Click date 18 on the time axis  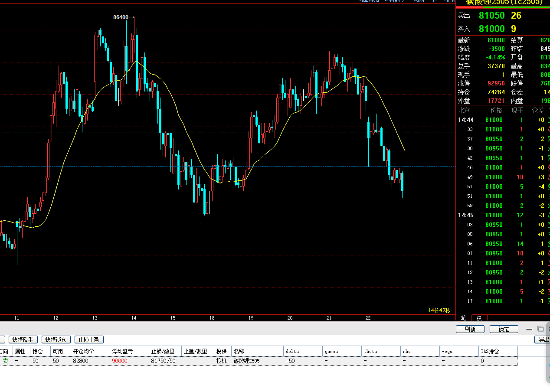point(212,318)
